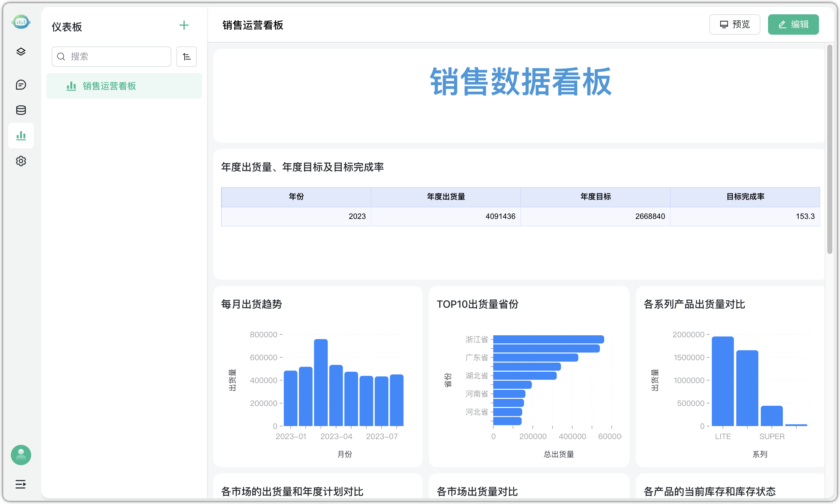Viewport: 840px width, 504px height.
Task: Expand the sidebar via bottom menu icon
Action: pyautogui.click(x=21, y=484)
